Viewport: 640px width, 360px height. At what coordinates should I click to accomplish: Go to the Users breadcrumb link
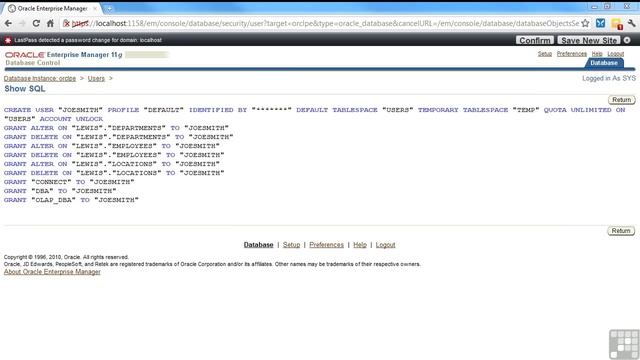click(96, 78)
